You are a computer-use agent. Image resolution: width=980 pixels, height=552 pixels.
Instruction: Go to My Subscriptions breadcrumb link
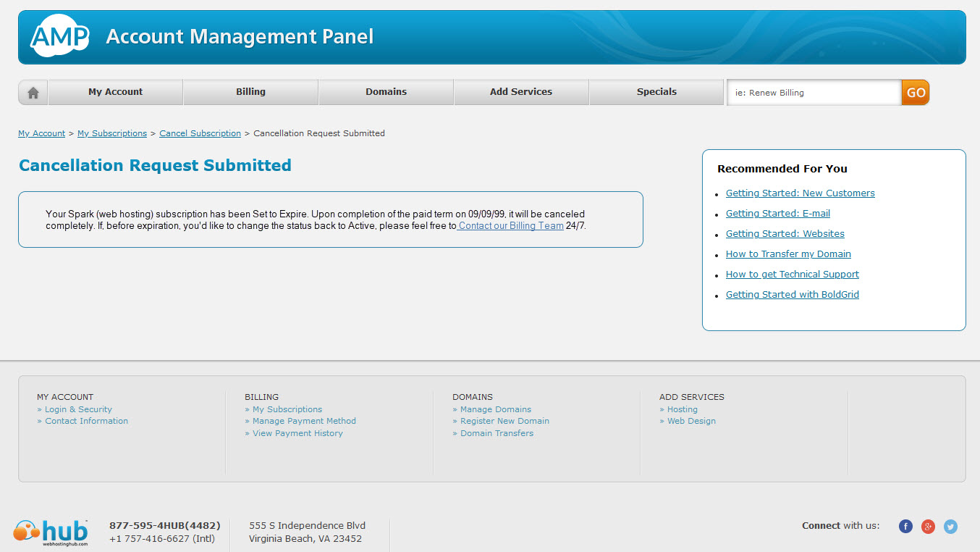(x=112, y=133)
